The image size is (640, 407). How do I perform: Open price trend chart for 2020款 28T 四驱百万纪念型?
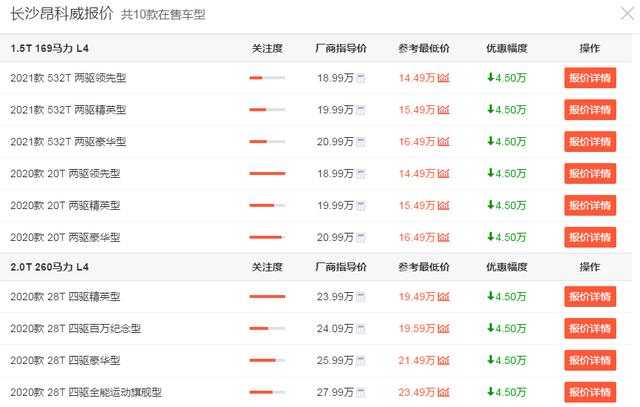pyautogui.click(x=443, y=329)
